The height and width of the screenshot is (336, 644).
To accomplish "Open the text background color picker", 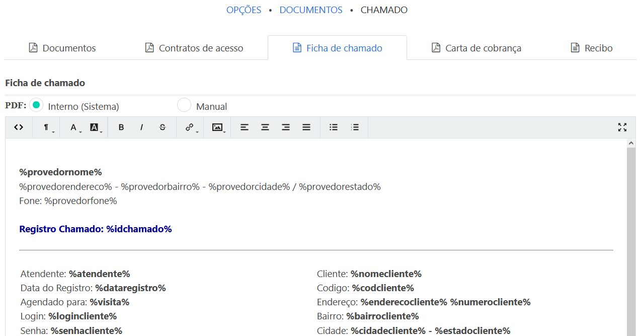I will tap(95, 127).
